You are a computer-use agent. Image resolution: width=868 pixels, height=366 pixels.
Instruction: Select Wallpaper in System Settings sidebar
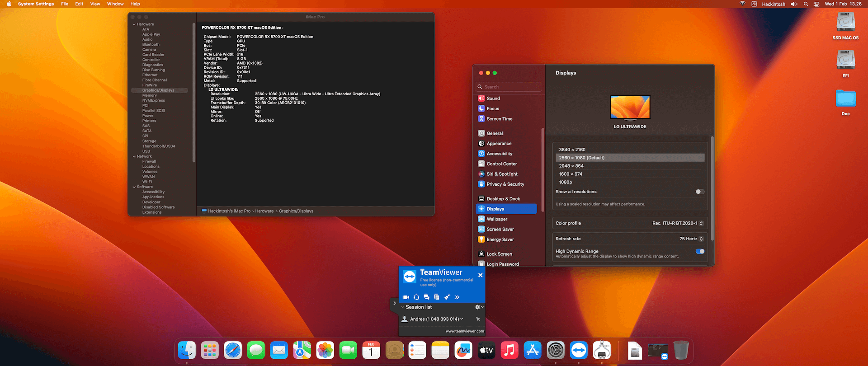[506, 219]
